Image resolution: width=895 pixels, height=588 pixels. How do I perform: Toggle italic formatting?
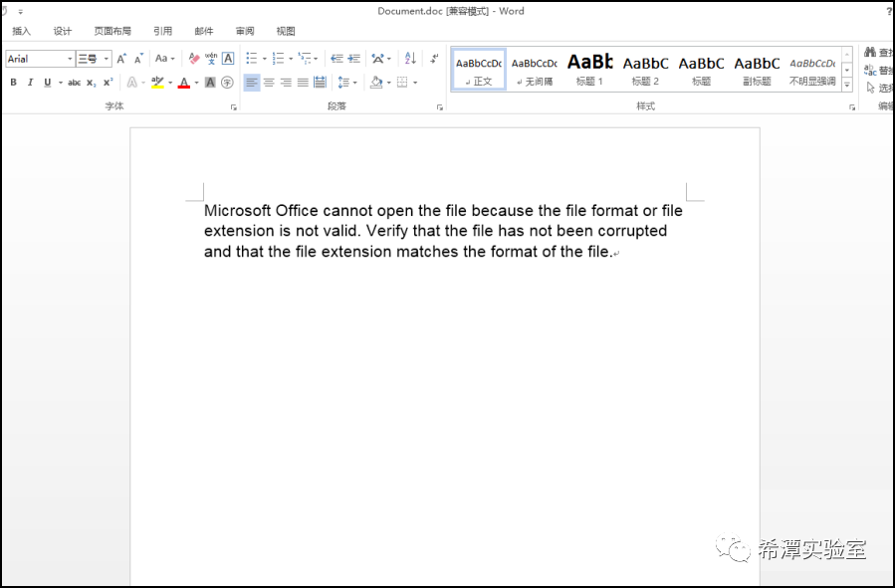(30, 83)
